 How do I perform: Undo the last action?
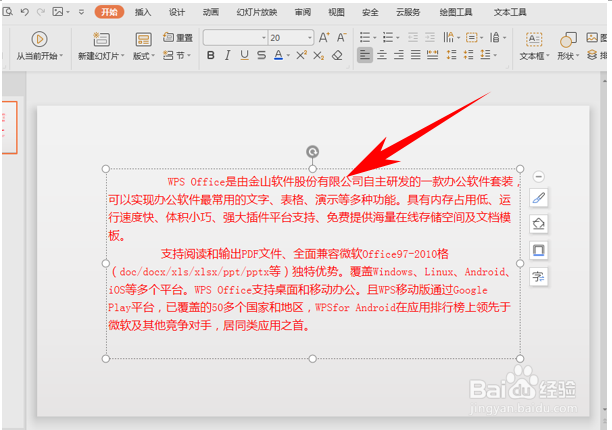click(x=25, y=12)
